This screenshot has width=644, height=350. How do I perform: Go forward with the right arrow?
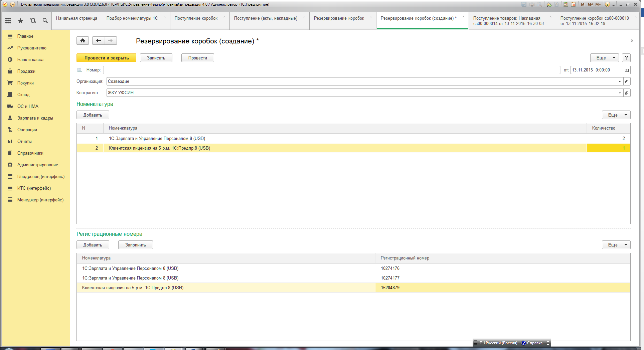(x=111, y=41)
